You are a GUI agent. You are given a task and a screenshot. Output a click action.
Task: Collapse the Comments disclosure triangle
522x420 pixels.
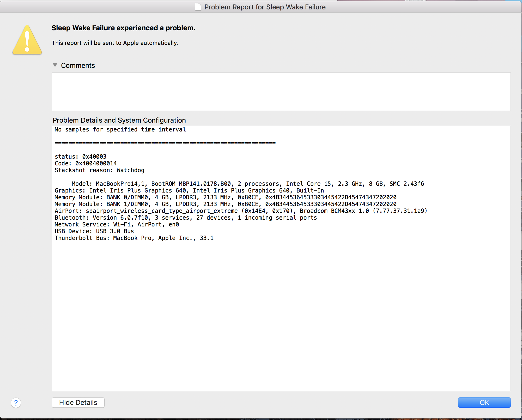[x=55, y=65]
